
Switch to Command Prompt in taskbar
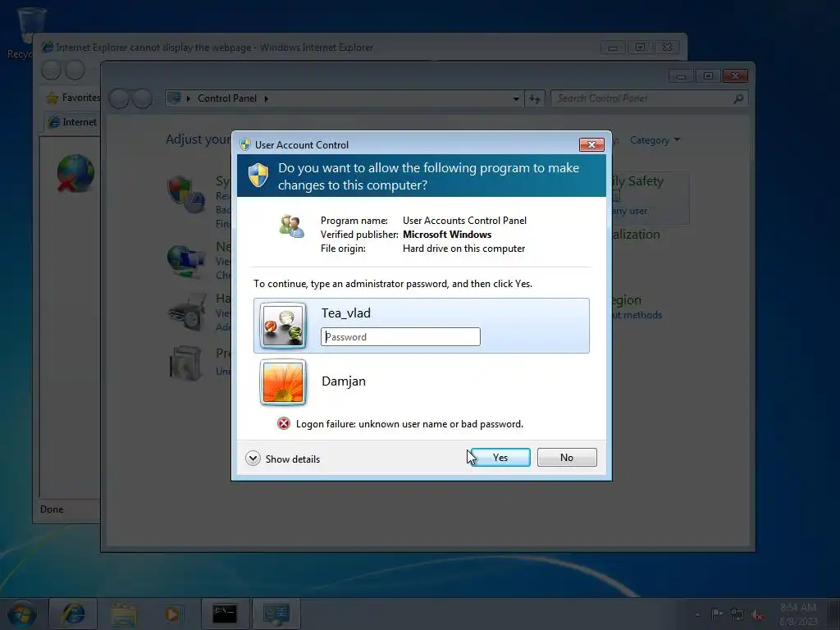(225, 614)
